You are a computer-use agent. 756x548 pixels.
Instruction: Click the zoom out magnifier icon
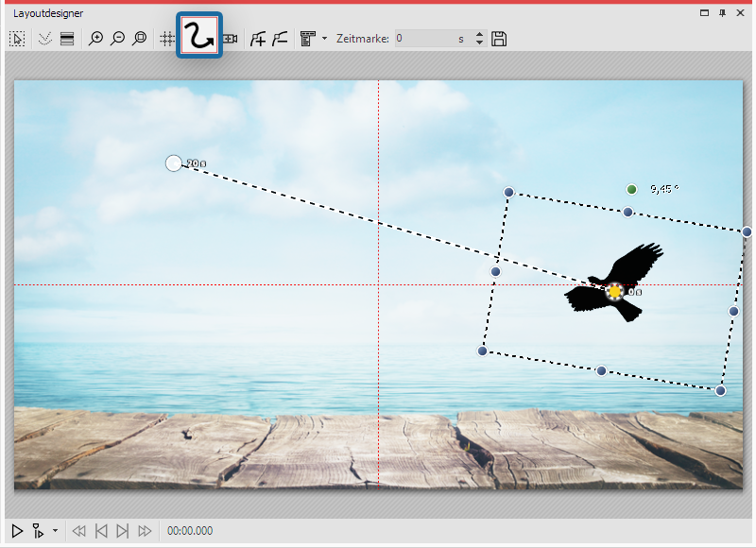coord(118,39)
